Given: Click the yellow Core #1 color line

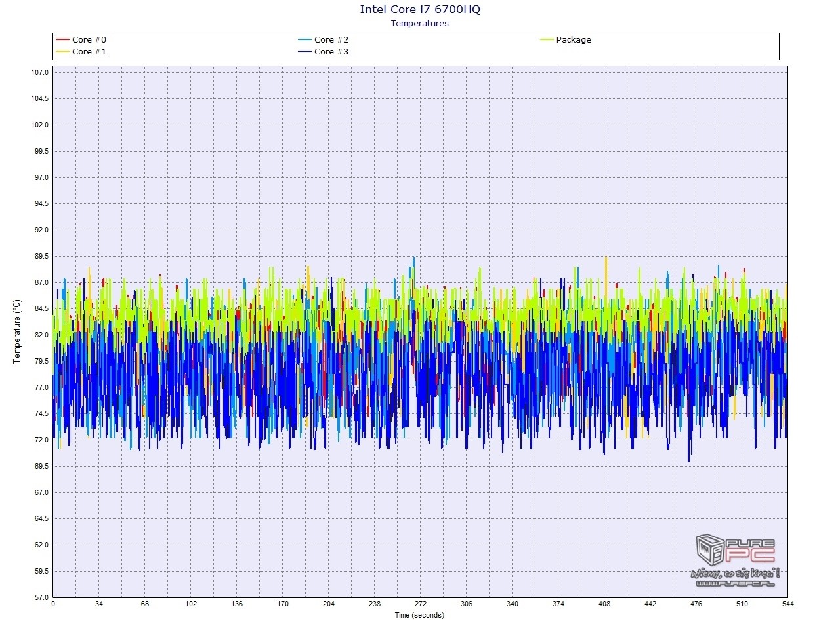Looking at the screenshot, I should coord(63,52).
